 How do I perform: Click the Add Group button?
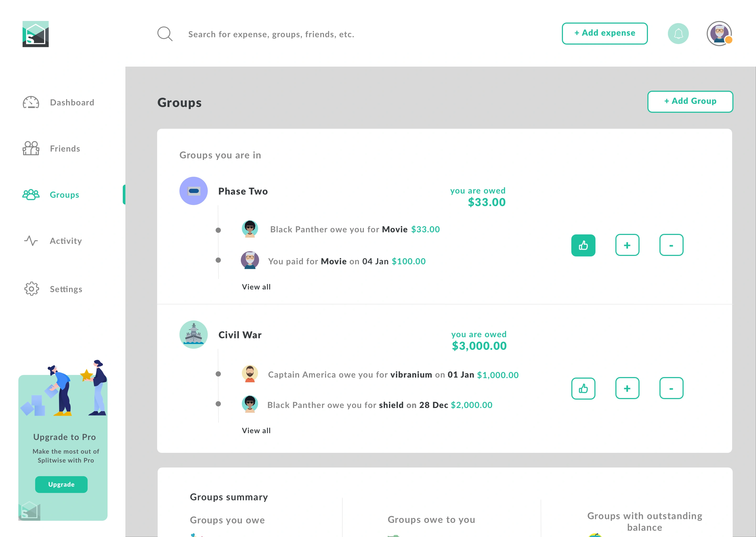pyautogui.click(x=690, y=101)
